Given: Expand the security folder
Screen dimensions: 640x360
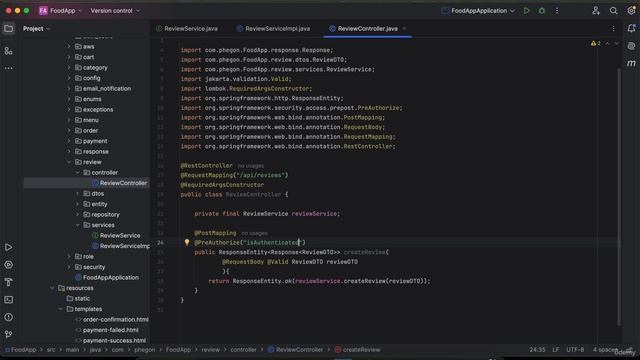Looking at the screenshot, I should coord(69,267).
